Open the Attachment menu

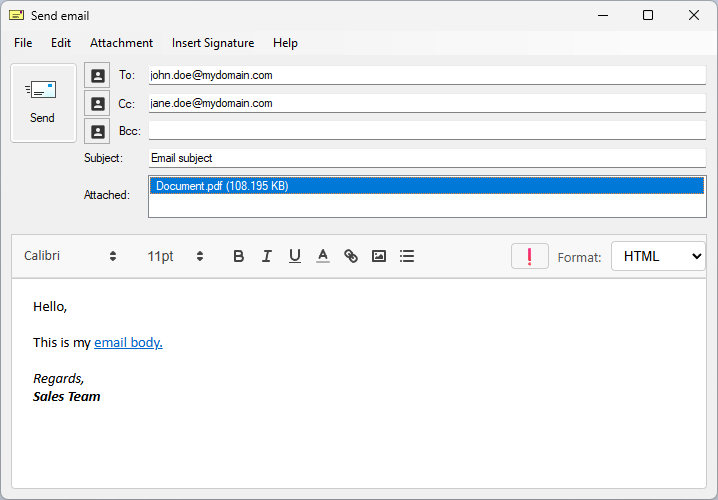point(121,43)
